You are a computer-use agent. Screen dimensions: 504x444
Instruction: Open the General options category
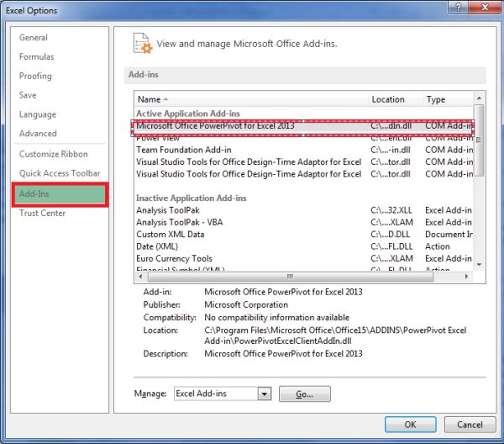34,38
